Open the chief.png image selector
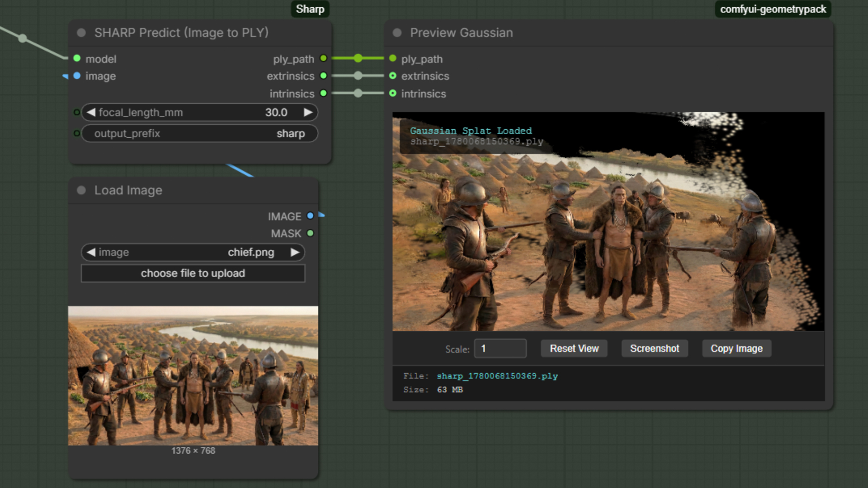 click(x=193, y=252)
